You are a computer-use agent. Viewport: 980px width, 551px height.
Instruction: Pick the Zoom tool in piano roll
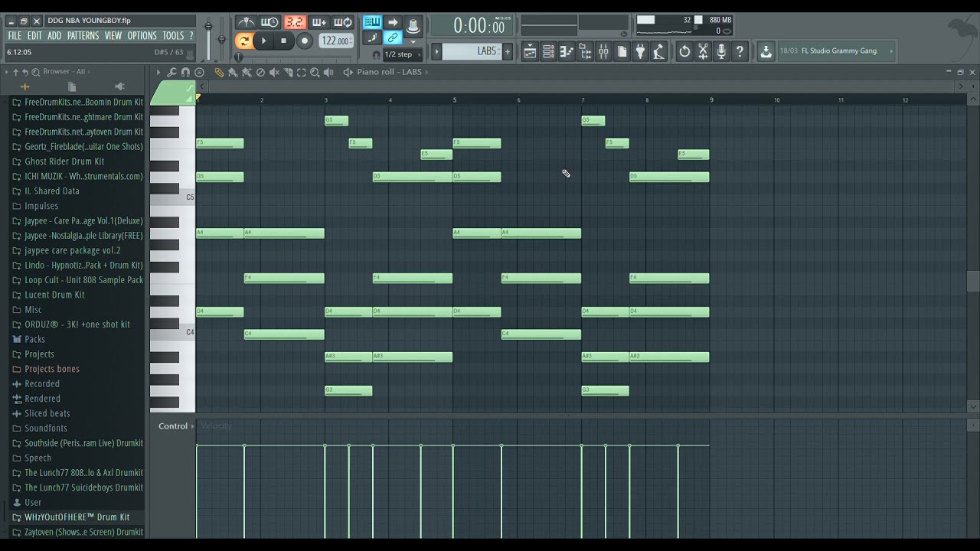tap(315, 72)
